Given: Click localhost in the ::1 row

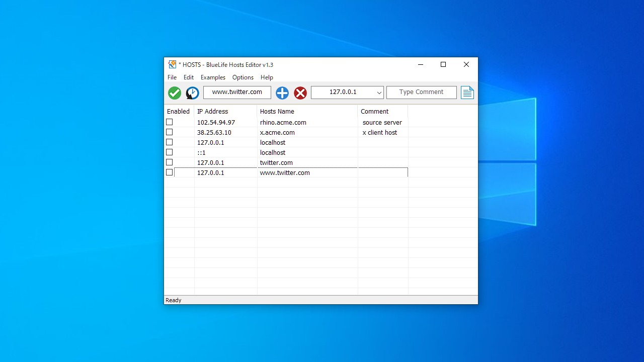Looking at the screenshot, I should (273, 152).
